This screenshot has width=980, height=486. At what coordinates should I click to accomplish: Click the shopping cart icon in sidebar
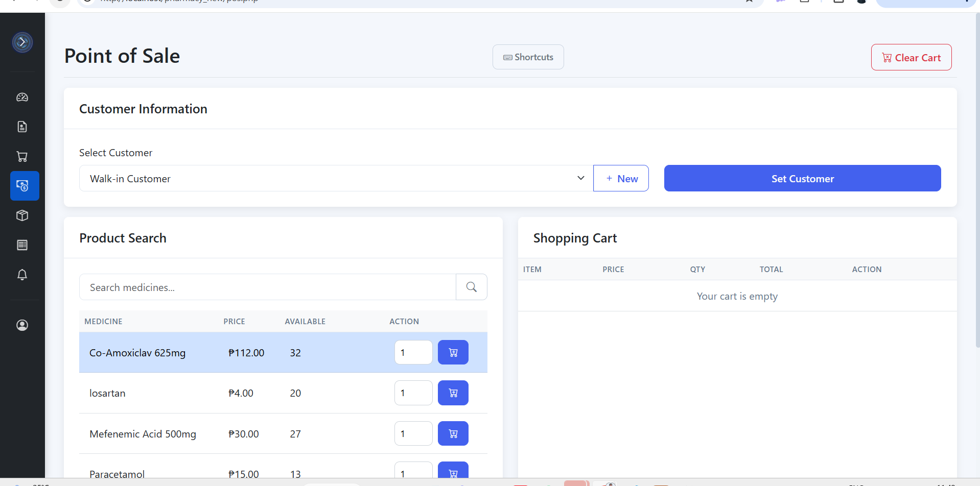pyautogui.click(x=22, y=157)
